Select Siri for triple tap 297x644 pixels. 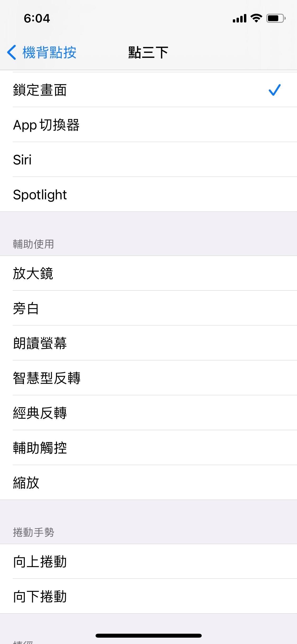[22, 160]
